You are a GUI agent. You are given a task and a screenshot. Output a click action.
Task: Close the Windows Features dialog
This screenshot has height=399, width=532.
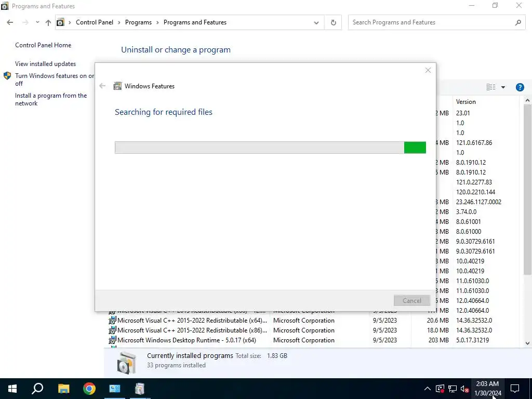[428, 70]
